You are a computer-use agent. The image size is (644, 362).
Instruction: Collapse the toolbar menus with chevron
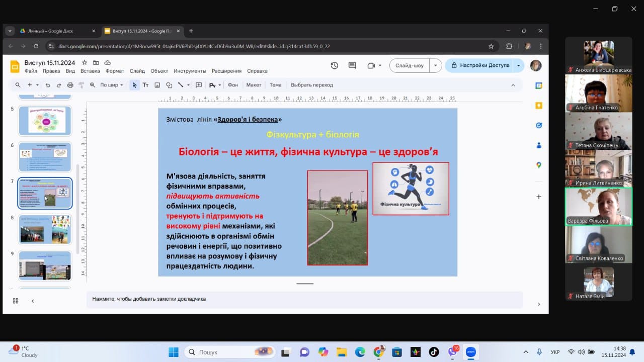pos(513,85)
